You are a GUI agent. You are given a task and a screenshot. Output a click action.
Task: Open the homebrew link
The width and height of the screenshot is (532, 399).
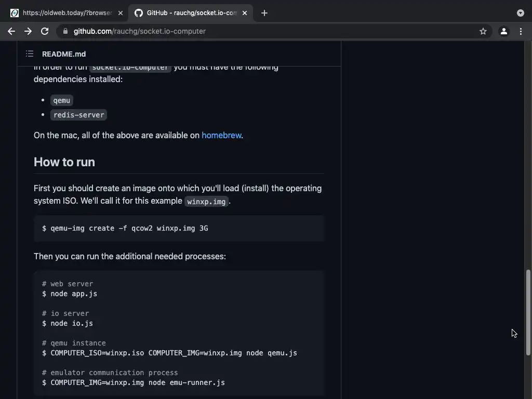pyautogui.click(x=221, y=135)
